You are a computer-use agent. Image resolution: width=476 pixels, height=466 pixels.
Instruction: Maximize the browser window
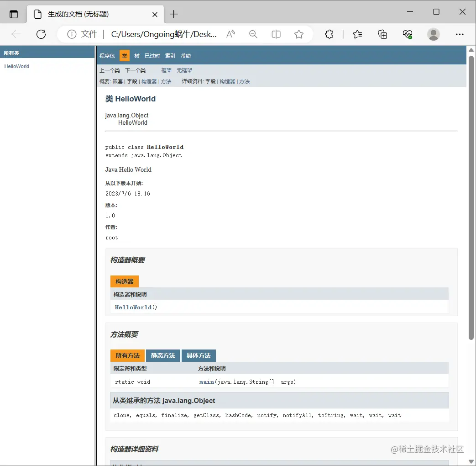[x=436, y=12]
